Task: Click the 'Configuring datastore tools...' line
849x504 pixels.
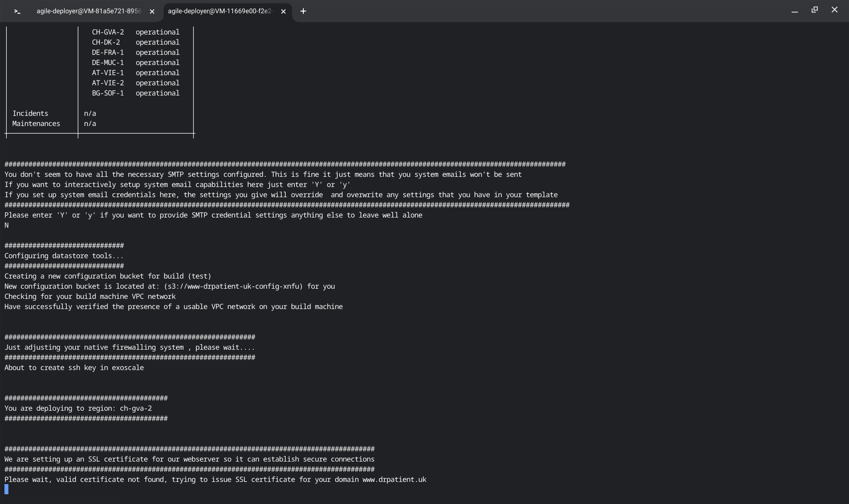Action: tap(64, 256)
